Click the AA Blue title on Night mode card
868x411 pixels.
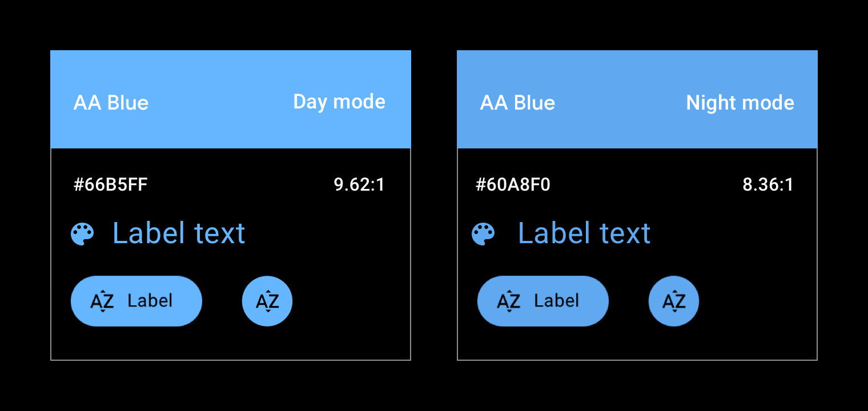coord(518,103)
